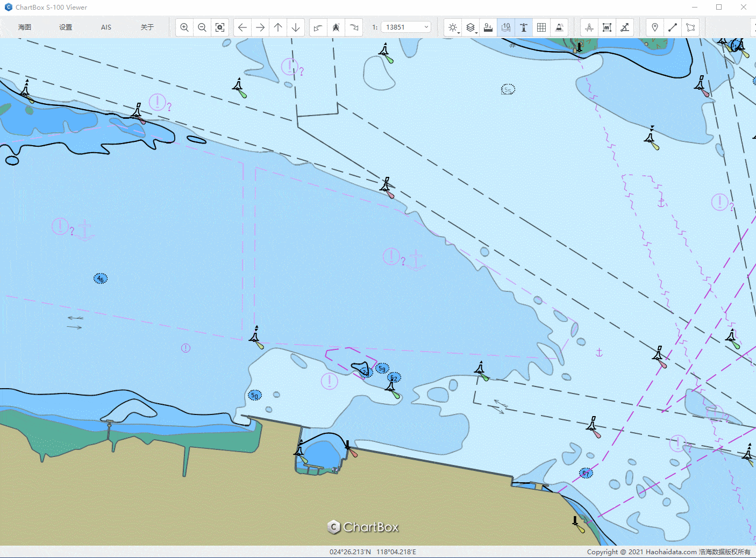Click the 5.5 depth sounding marker
This screenshot has width=756, height=558.
(x=508, y=89)
